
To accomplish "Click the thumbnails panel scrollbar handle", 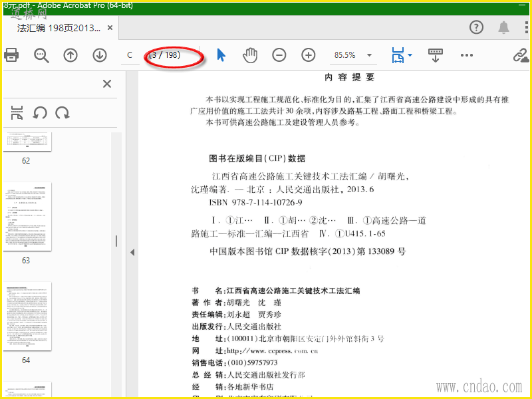I will 116,241.
